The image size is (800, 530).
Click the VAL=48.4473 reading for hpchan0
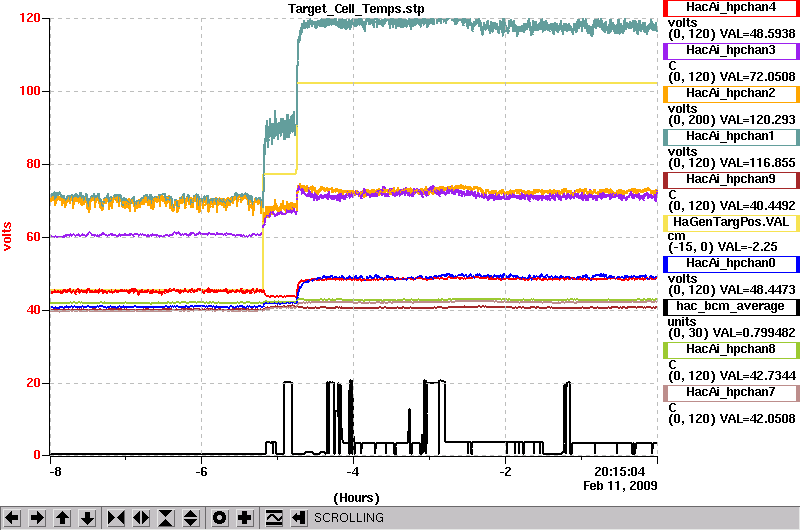pyautogui.click(x=757, y=290)
